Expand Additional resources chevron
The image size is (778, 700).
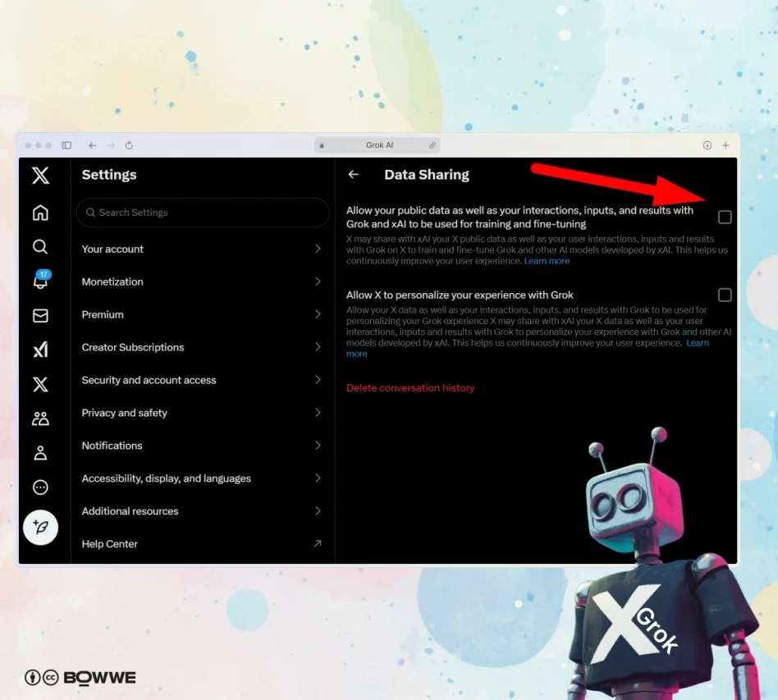coord(318,510)
